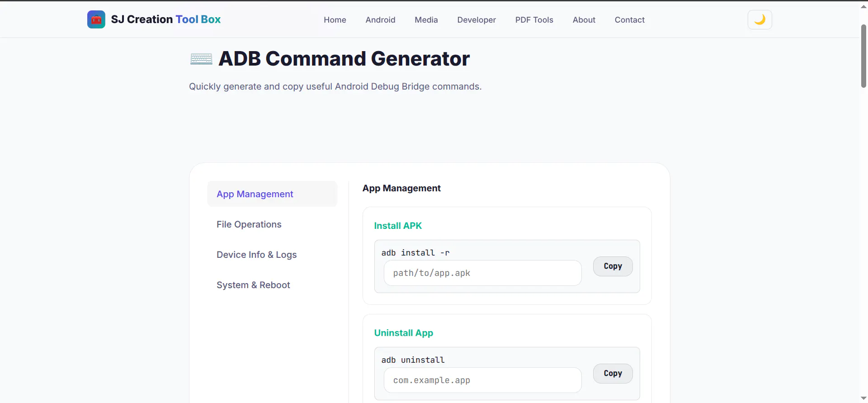Screen dimensions: 868x403
Task: Click the keyboard icon beside the page title
Action: pyautogui.click(x=201, y=59)
